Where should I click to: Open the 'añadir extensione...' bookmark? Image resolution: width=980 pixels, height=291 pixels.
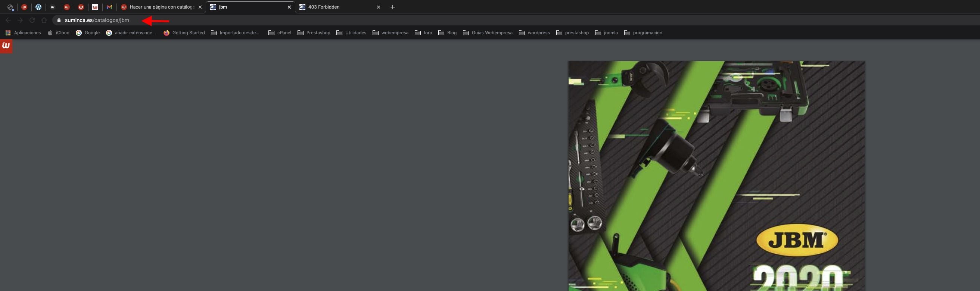click(131, 33)
